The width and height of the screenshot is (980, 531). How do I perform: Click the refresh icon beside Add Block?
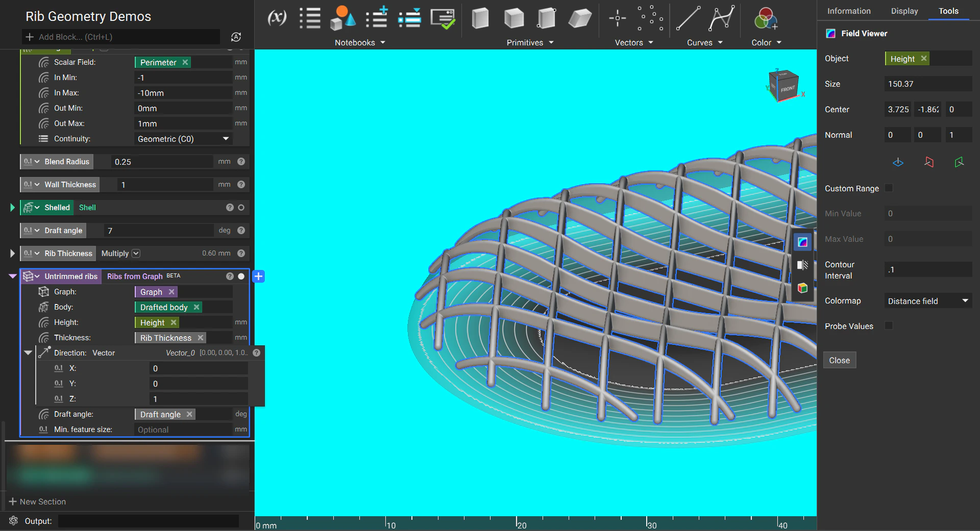point(236,37)
